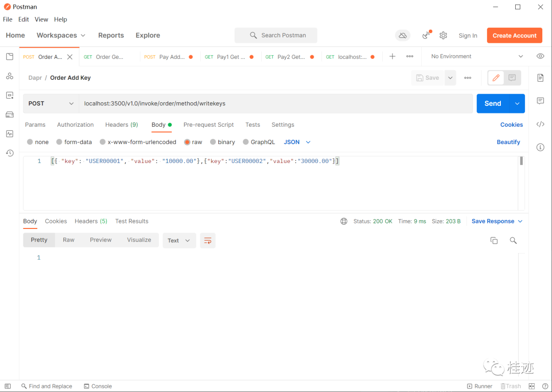Open settings gear icon in header

point(443,36)
